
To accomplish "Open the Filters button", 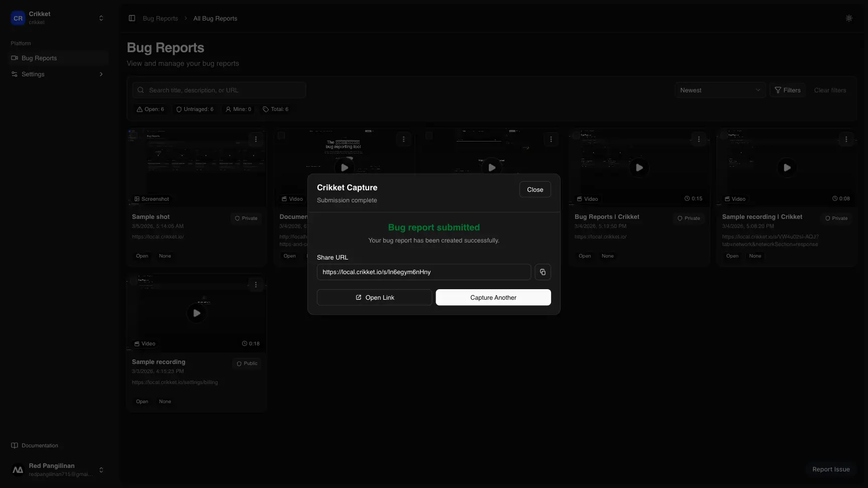I will 788,90.
